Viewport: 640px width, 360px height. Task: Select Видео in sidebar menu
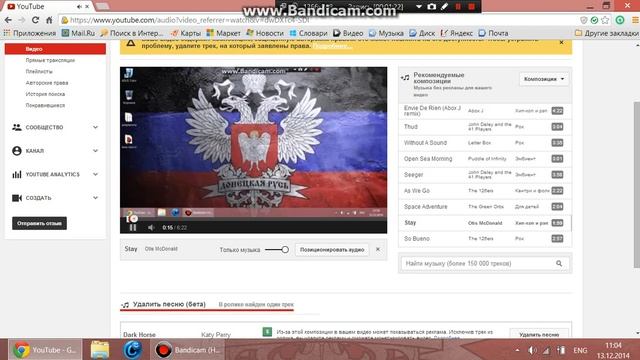[x=55, y=49]
